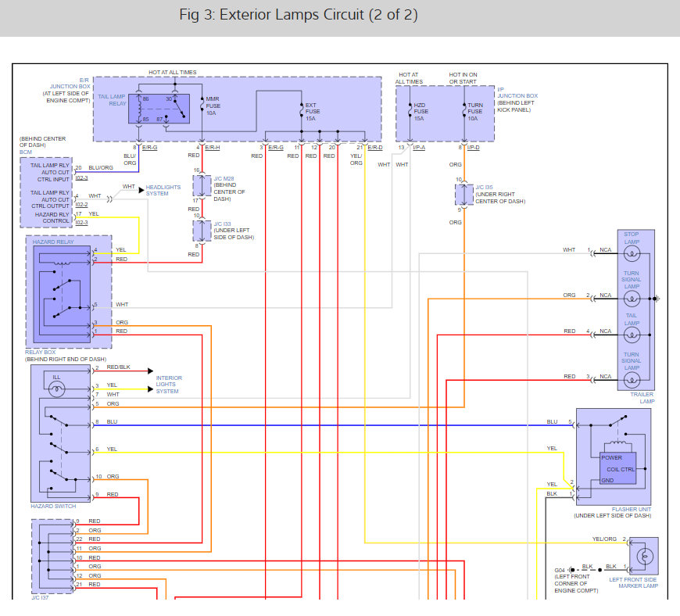Click UNDER LEFT SIDE OF DASH flasher note

pyautogui.click(x=612, y=515)
